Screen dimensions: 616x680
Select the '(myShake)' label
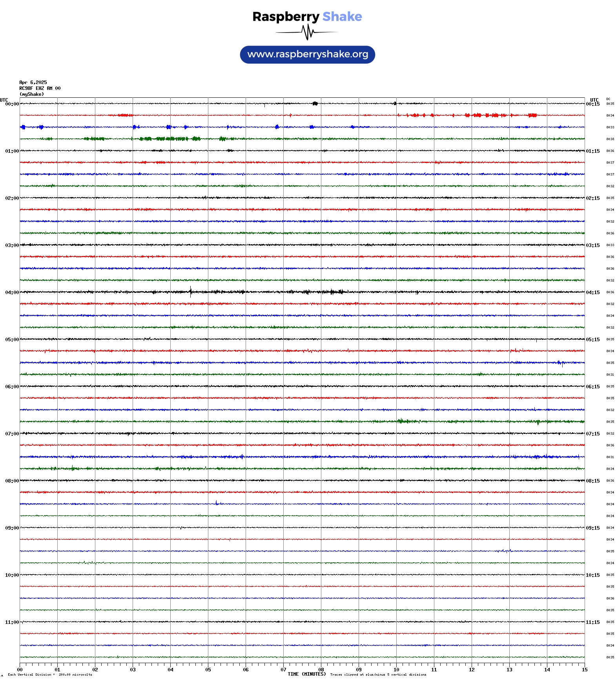point(32,94)
